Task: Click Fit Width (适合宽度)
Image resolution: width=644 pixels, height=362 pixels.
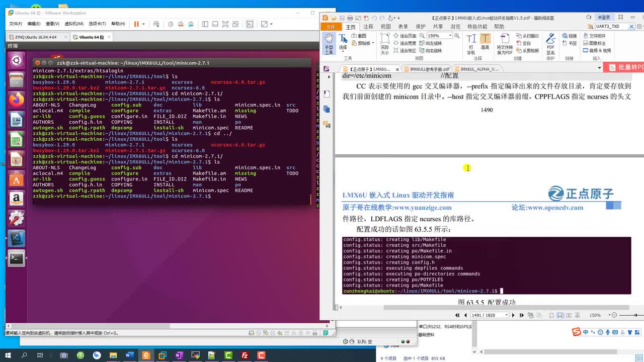Action: click(405, 43)
